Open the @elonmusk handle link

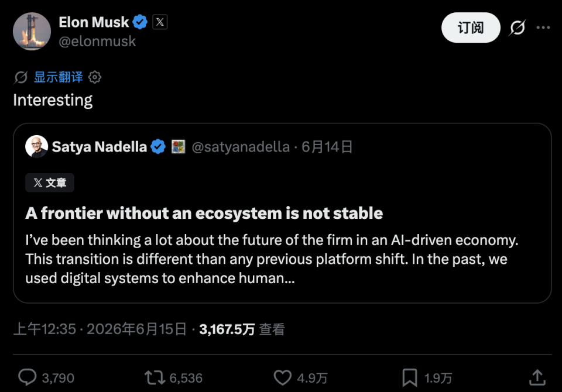pyautogui.click(x=97, y=42)
